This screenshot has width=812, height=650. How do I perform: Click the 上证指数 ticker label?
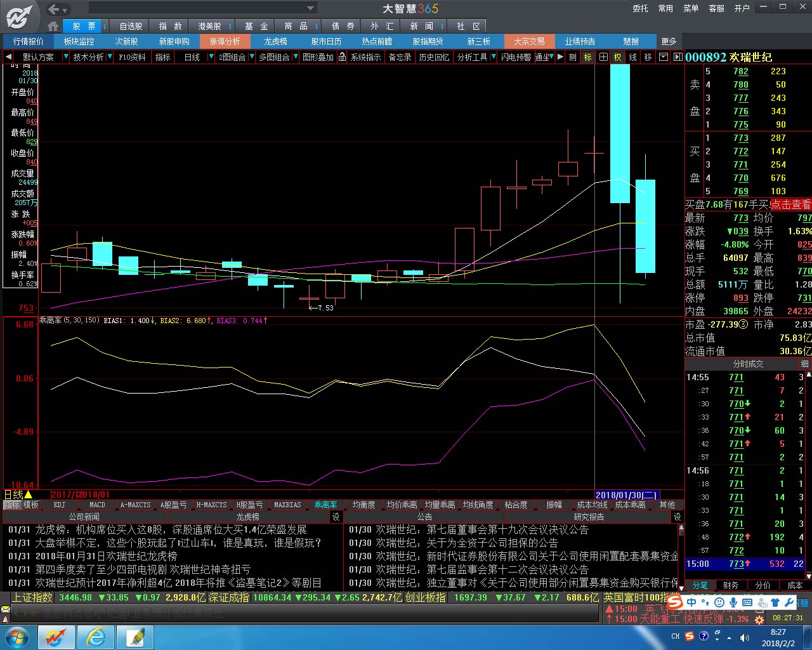[32, 597]
